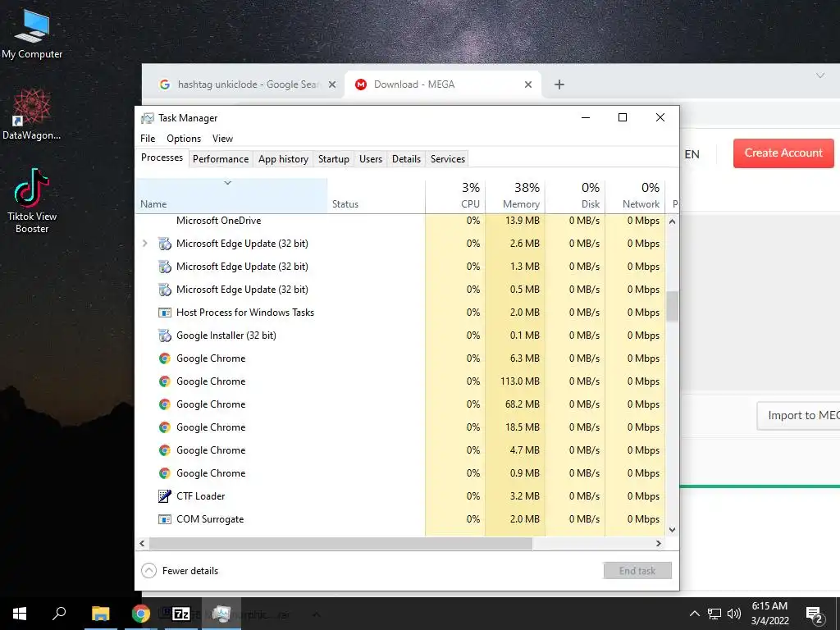Open the Options menu
The image size is (840, 630).
[184, 139]
